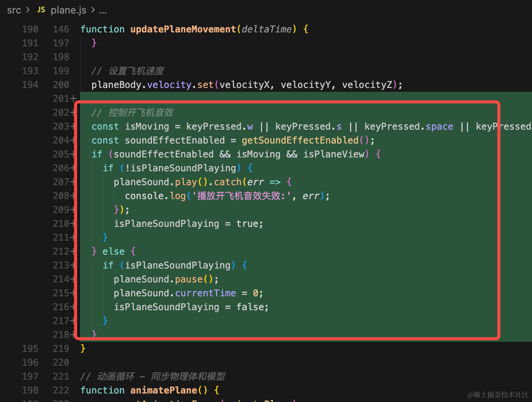This screenshot has height=402, width=532.
Task: Click console.log '播放开飞机音效失败' line
Action: (x=227, y=196)
